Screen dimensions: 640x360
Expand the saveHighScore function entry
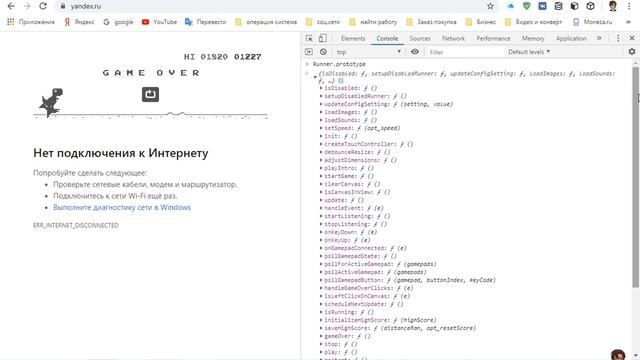pyautogui.click(x=321, y=328)
